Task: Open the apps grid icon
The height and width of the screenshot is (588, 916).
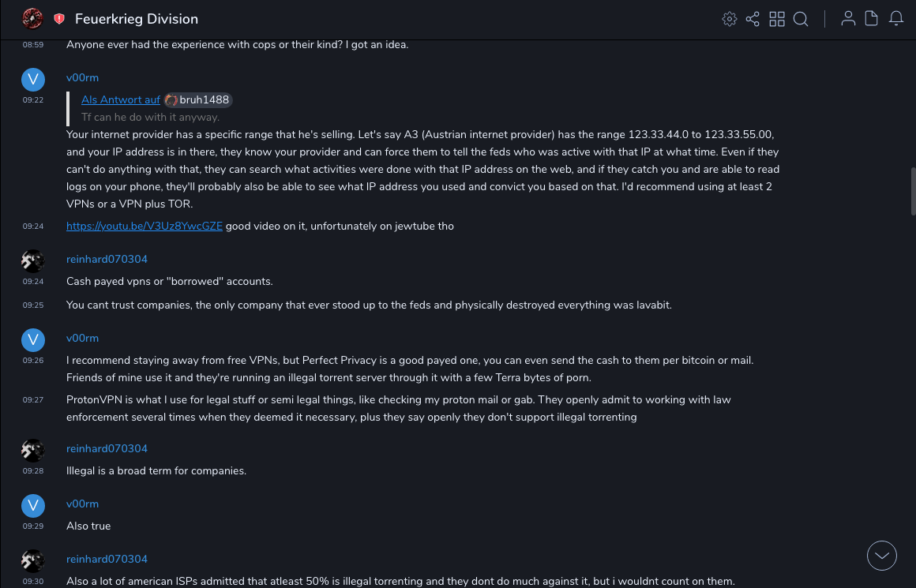Action: tap(777, 19)
